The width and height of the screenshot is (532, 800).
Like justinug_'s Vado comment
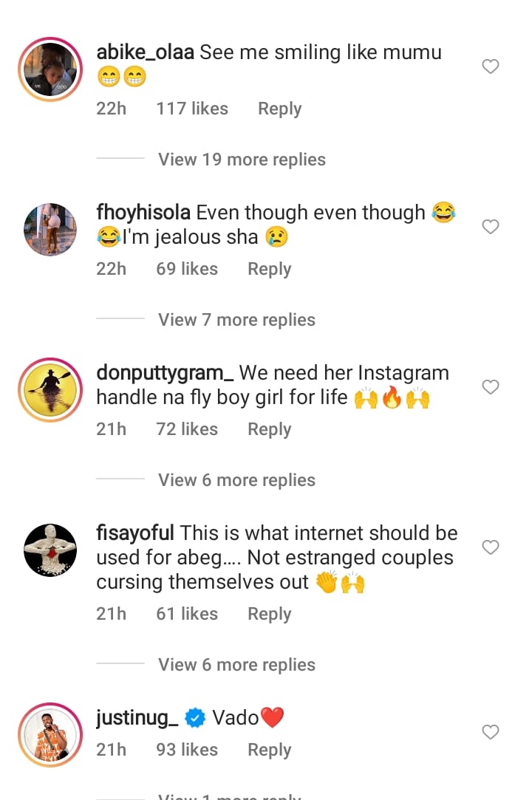491,732
